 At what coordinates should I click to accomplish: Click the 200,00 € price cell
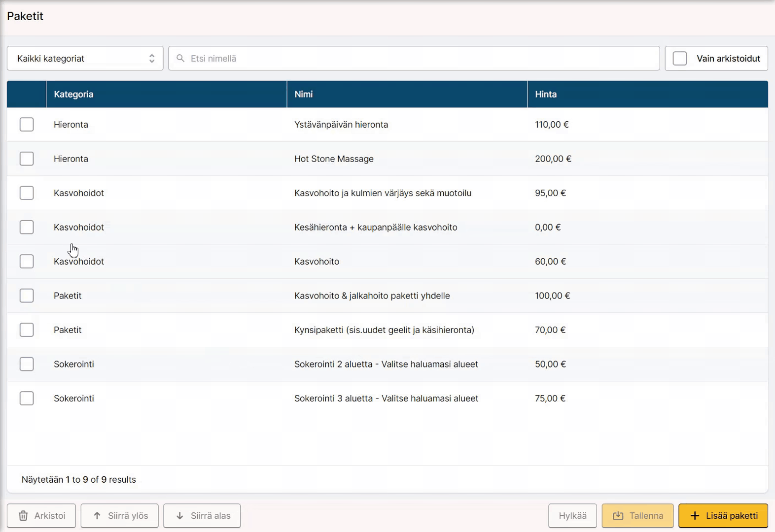553,159
